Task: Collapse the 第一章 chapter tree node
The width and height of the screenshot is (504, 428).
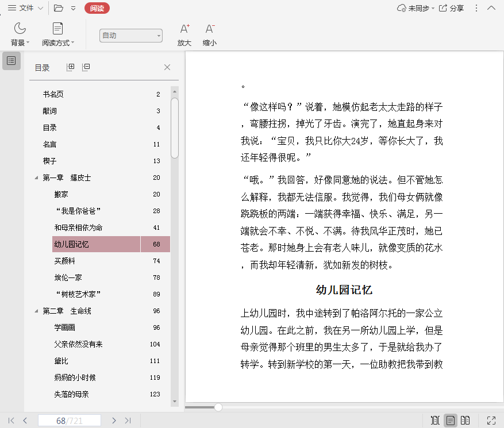Action: coord(37,178)
